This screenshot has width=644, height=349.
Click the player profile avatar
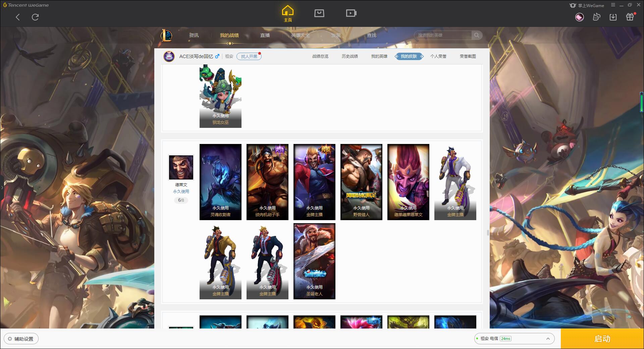(x=169, y=56)
